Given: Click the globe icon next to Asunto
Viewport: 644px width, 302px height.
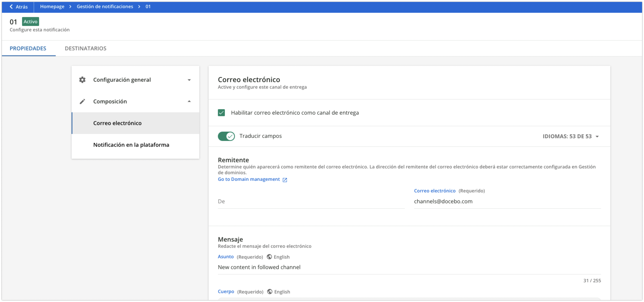Looking at the screenshot, I should 269,257.
